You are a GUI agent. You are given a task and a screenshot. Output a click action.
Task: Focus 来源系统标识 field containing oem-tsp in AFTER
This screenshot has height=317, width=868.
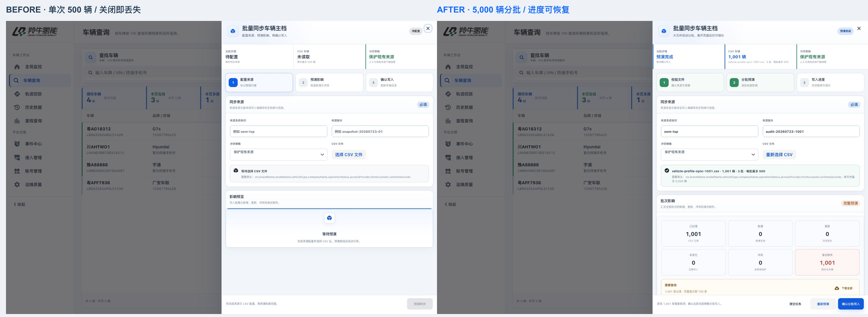tap(709, 131)
